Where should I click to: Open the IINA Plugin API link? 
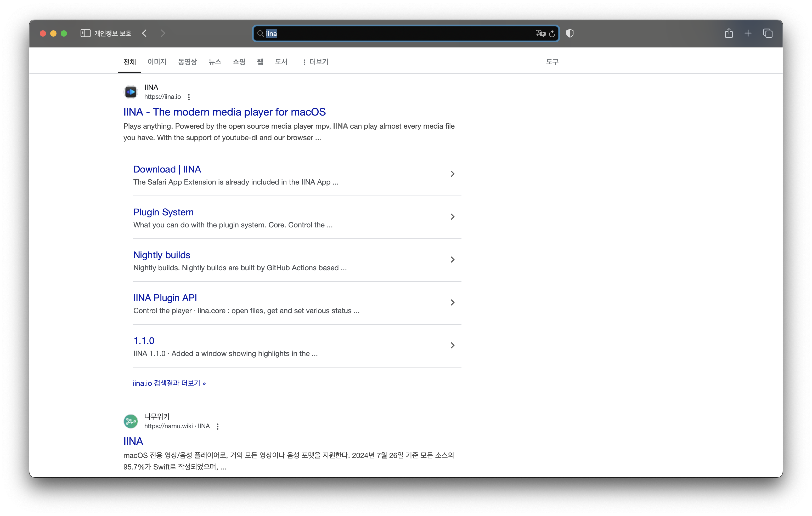click(165, 298)
